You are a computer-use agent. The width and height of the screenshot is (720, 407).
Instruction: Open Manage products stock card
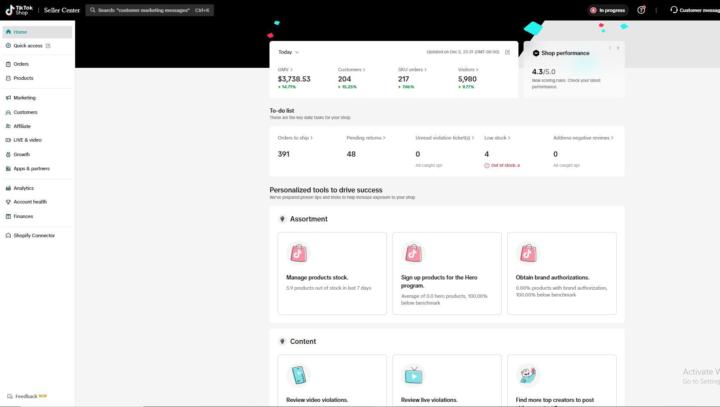pyautogui.click(x=332, y=273)
